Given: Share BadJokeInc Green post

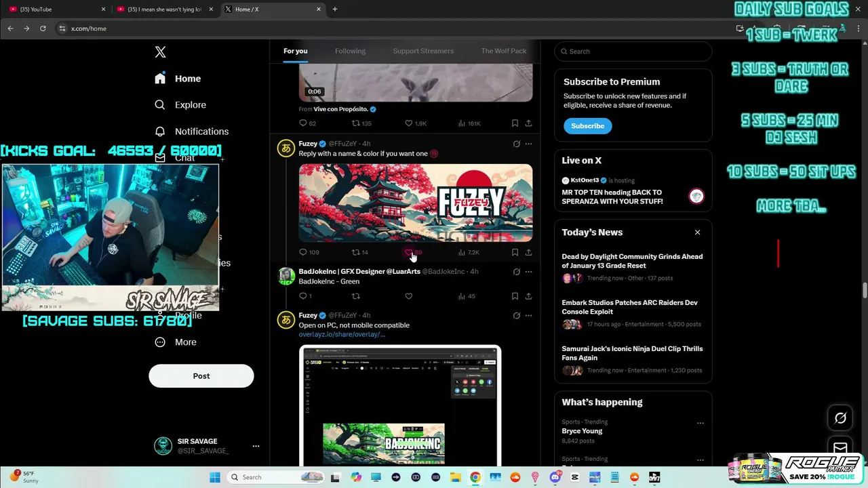Looking at the screenshot, I should click(528, 296).
